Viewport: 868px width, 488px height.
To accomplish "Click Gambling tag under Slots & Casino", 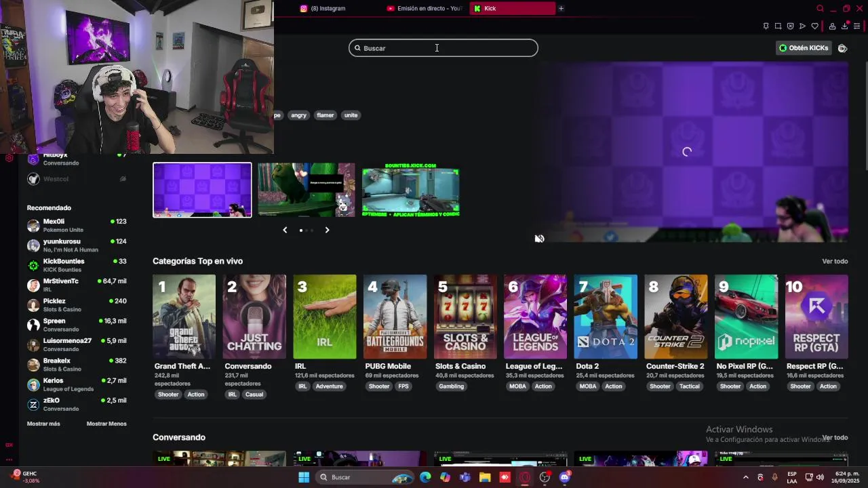I will click(x=452, y=386).
